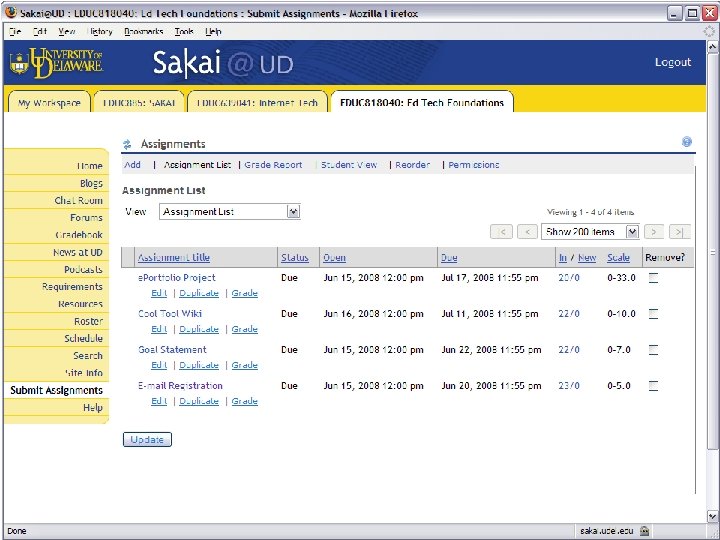Go to last page of the assignment list
The height and width of the screenshot is (540, 720).
(680, 232)
